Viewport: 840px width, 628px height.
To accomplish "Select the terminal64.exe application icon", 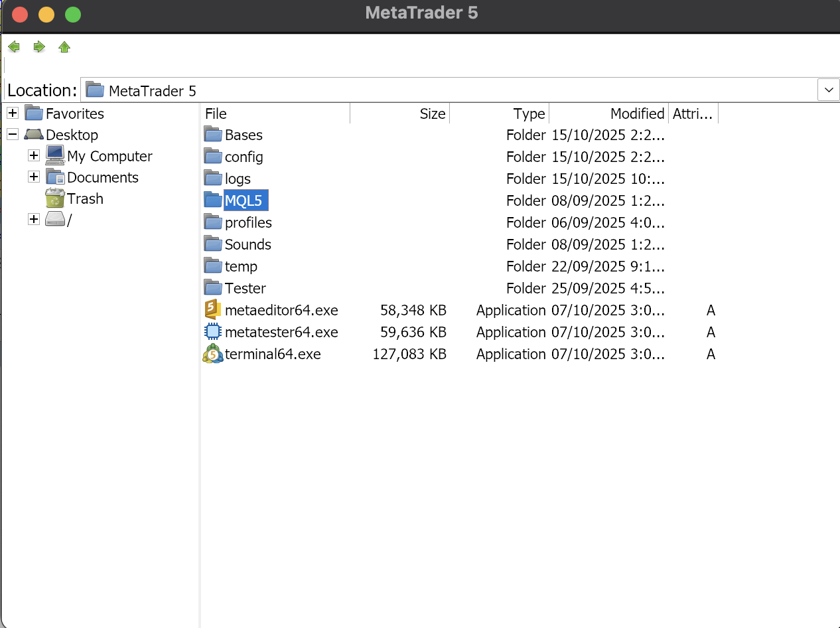I will coord(212,354).
